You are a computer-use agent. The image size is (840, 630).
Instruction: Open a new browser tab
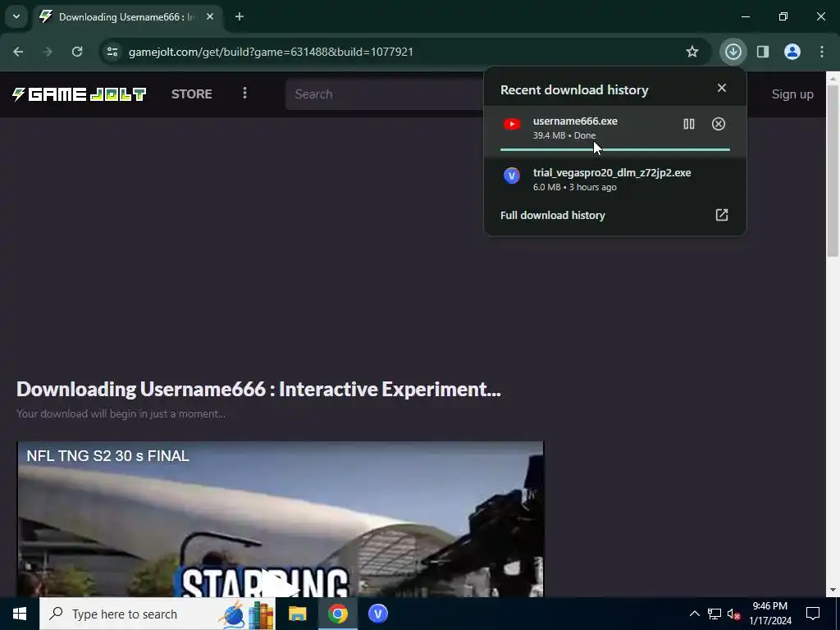240,17
